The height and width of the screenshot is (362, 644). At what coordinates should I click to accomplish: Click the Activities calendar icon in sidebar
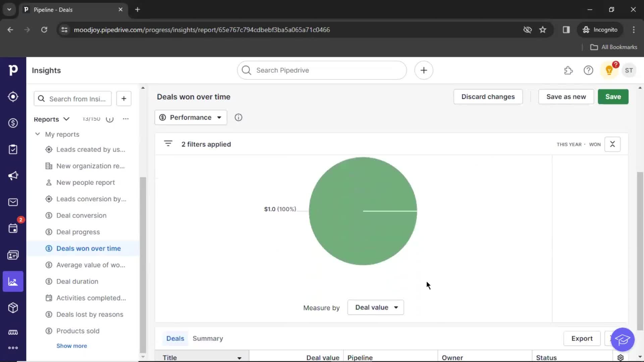[x=13, y=229]
